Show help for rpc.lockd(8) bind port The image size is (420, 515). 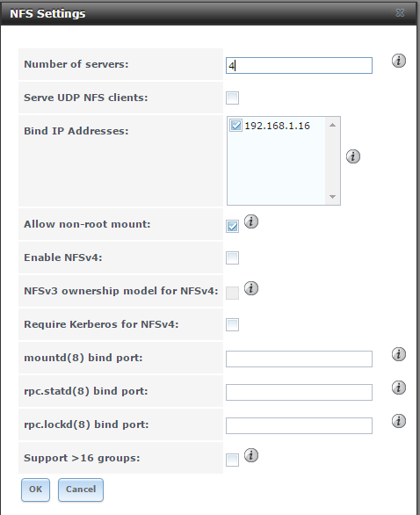tap(399, 421)
